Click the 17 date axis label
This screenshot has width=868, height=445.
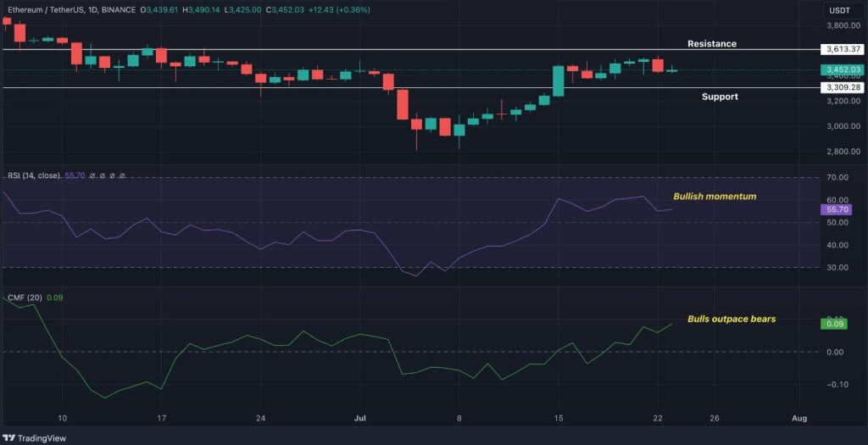[x=162, y=419]
